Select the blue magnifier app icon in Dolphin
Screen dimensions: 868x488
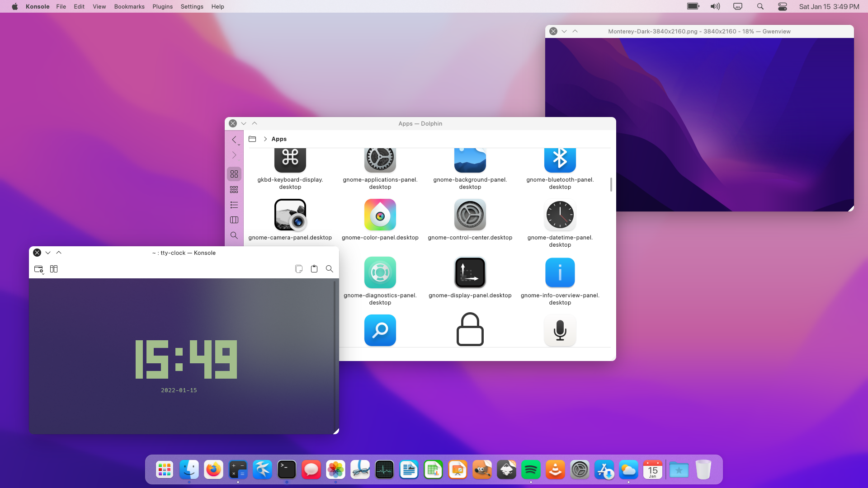pos(380,330)
